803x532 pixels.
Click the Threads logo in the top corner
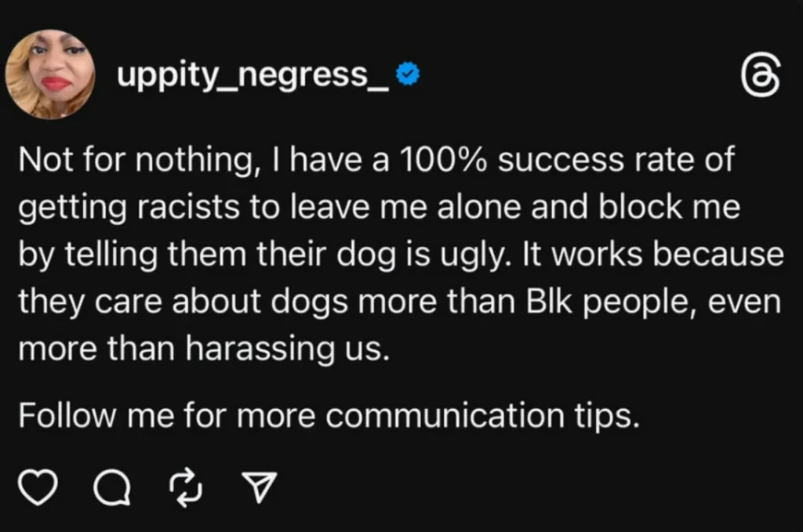tap(763, 74)
